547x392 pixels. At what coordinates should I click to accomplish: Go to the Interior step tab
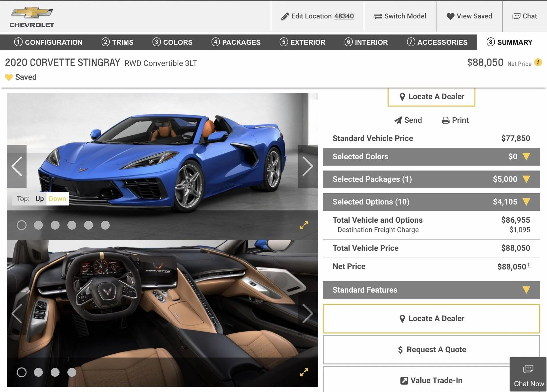coord(366,42)
